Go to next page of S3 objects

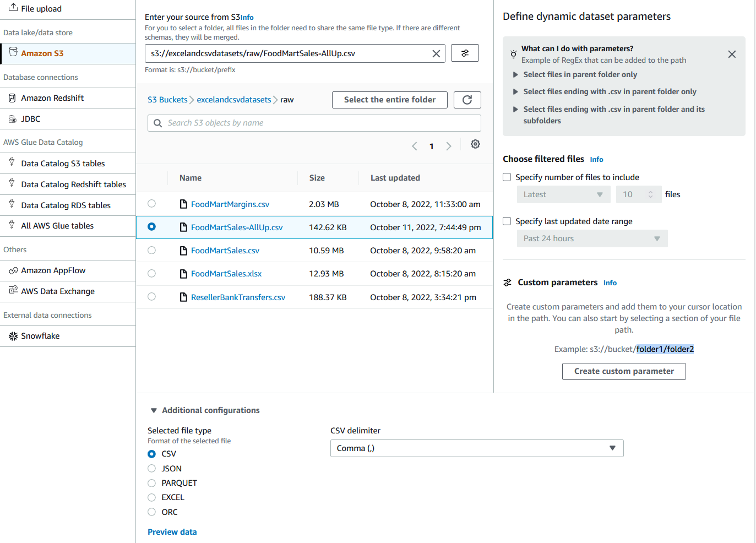[449, 146]
